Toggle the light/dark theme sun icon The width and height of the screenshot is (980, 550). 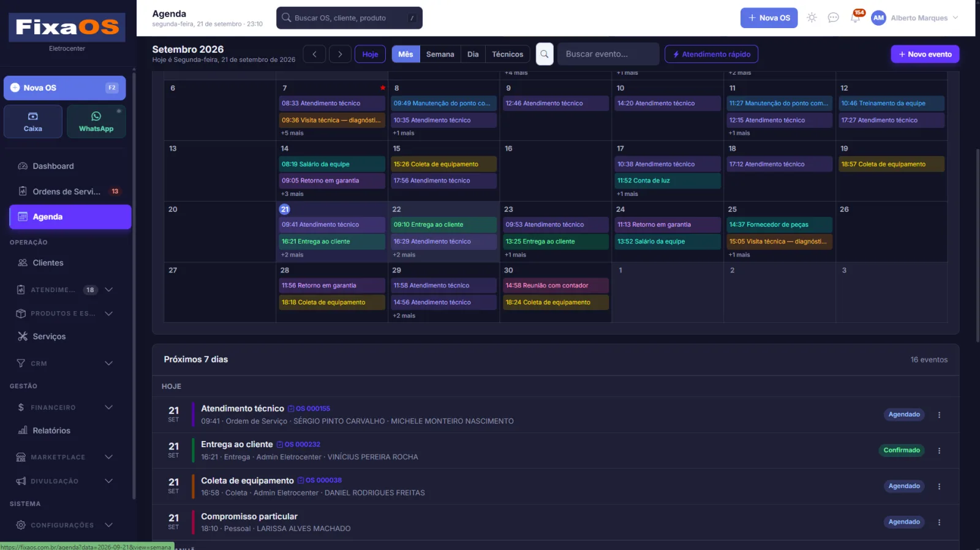coord(812,18)
